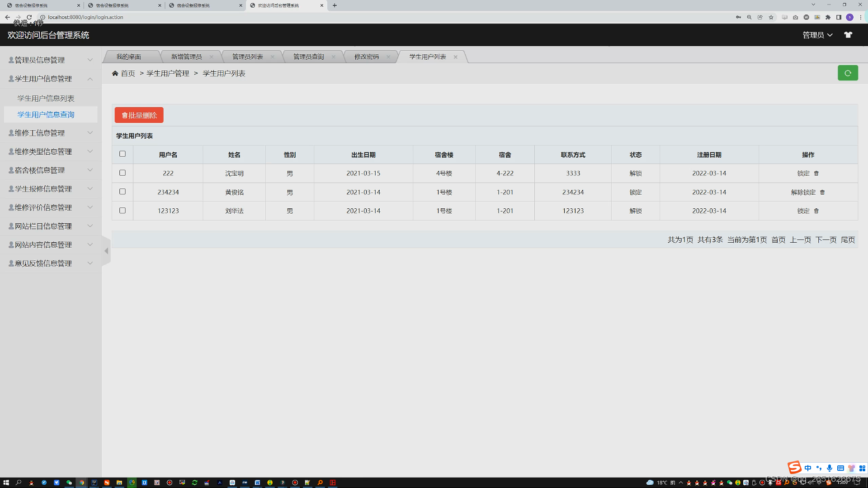Click trash icon for user 黄俊铭
Image resolution: width=868 pixels, height=488 pixels.
tap(822, 192)
